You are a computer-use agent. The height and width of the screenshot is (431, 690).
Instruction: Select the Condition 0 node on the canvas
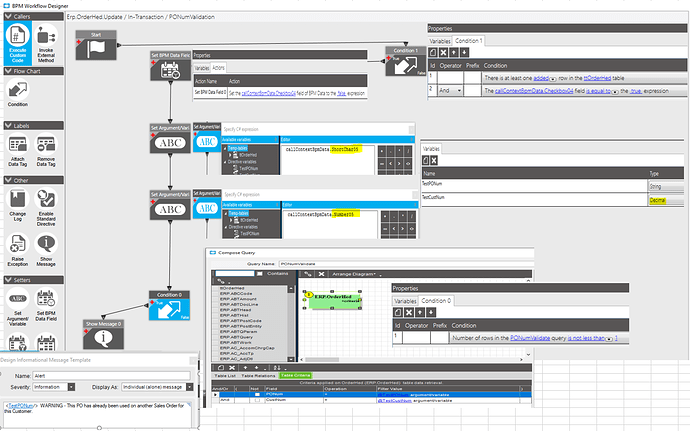click(x=169, y=306)
